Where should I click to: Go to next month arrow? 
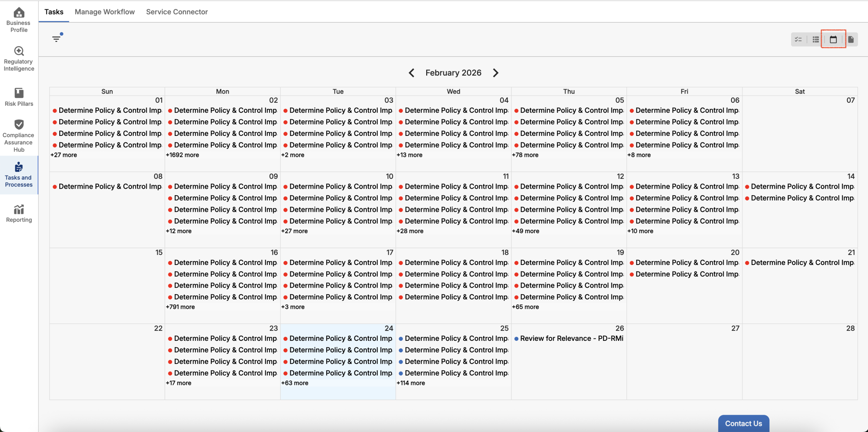coord(495,73)
